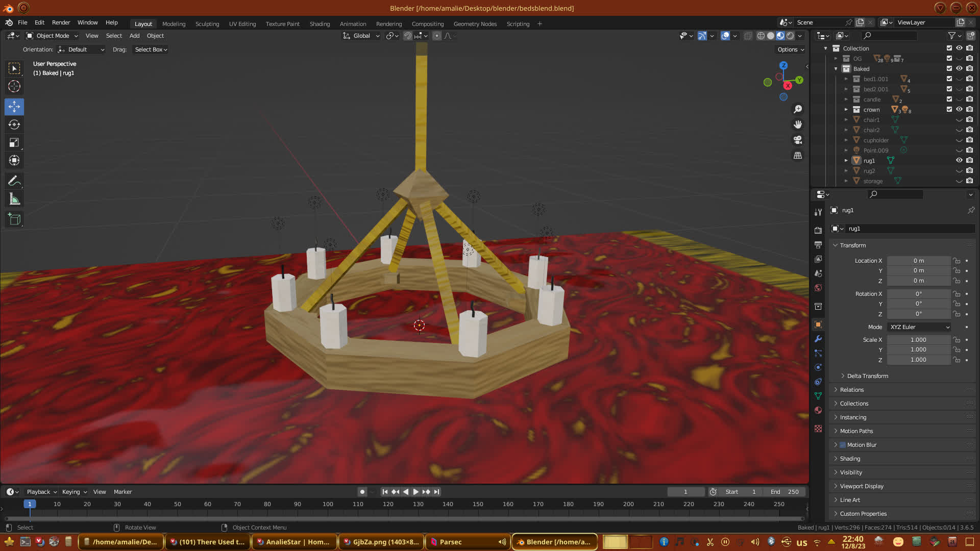
Task: Open the XYZ Euler rotation mode dropdown
Action: click(919, 327)
